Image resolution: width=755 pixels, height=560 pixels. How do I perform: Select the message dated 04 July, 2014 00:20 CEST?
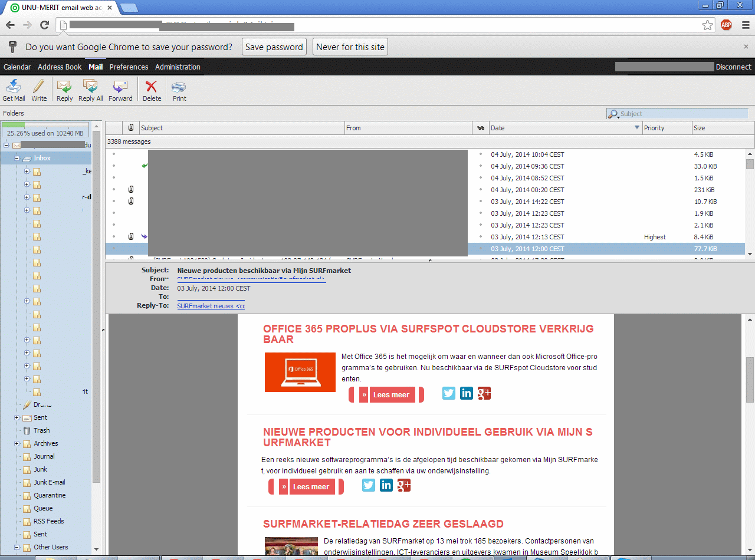425,190
